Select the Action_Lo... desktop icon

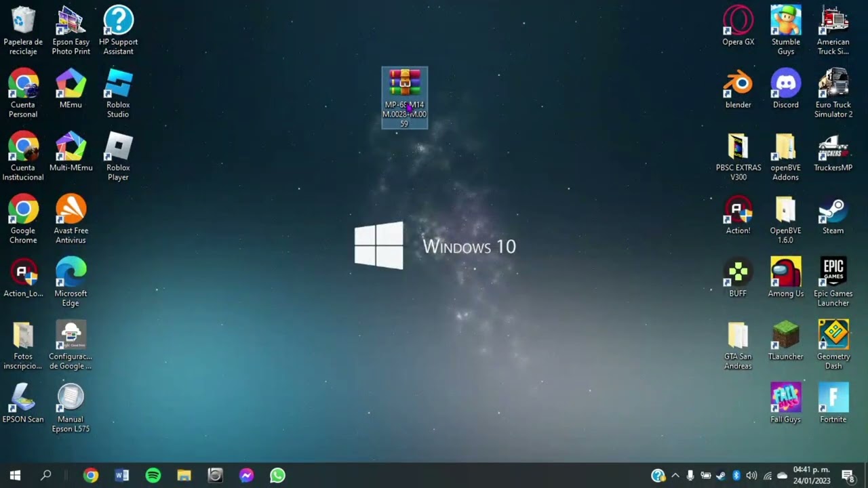coord(23,278)
